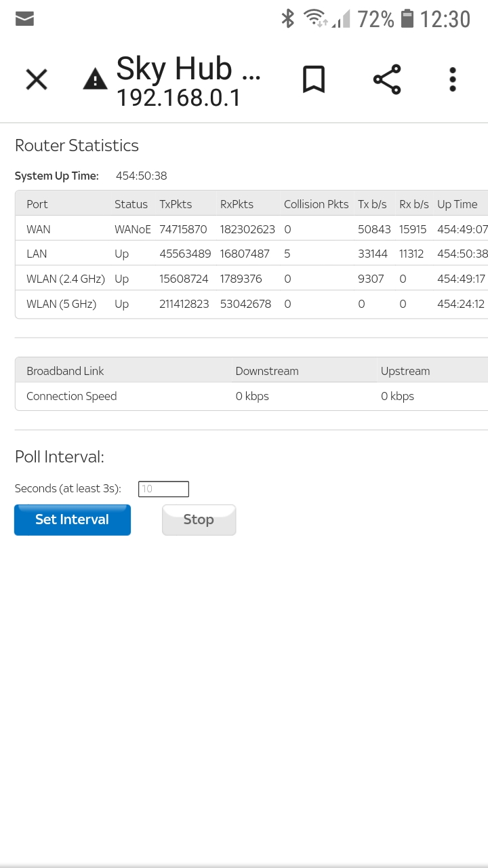Tap the Wi-Fi icon in the status bar

(313, 19)
